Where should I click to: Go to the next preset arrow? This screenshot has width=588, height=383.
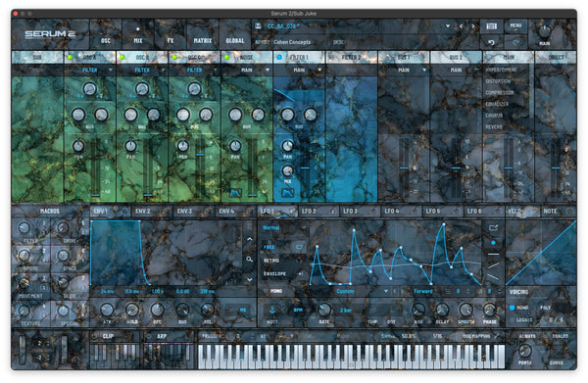[x=473, y=26]
